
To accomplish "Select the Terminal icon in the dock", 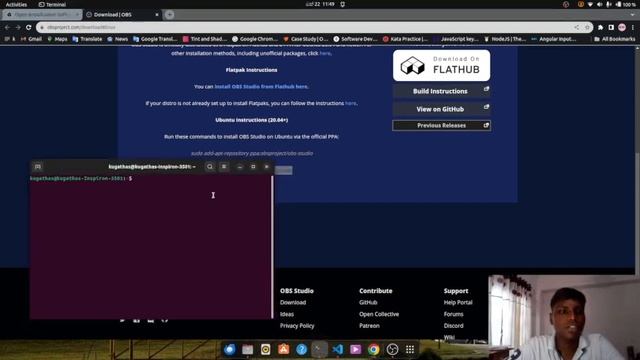I will (319, 349).
